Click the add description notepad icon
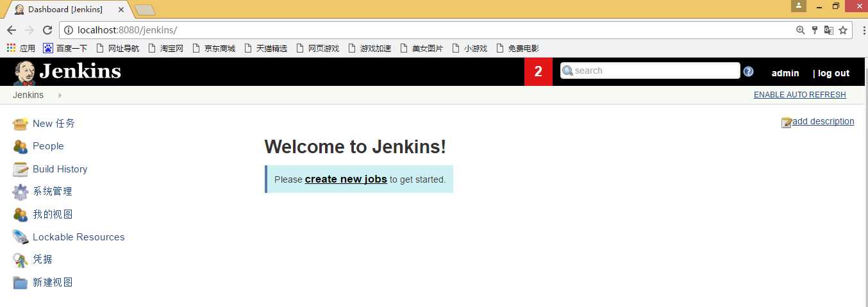This screenshot has width=868, height=307. (x=787, y=122)
